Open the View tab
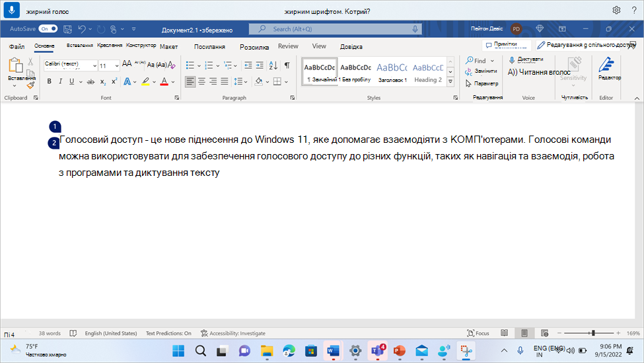This screenshot has width=644, height=363. pos(319,46)
